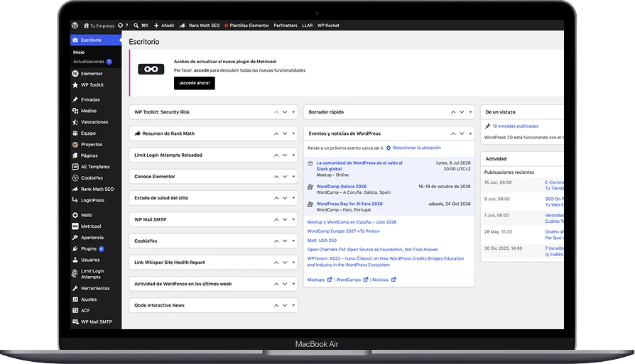
Task: Open Plantillas Elementor in admin bar
Action: [x=246, y=26]
